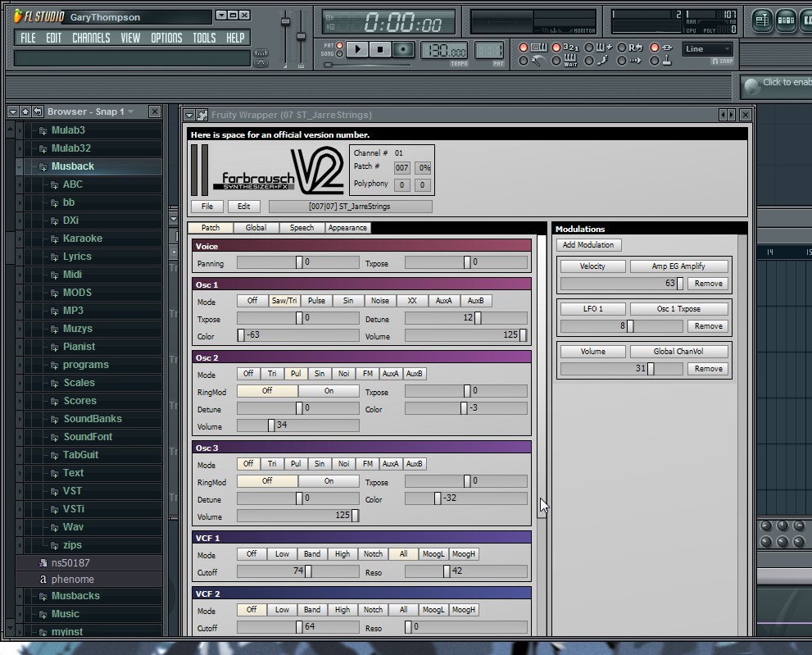Click the Pianist folder icon
Image resolution: width=812 pixels, height=655 pixels.
coord(54,348)
